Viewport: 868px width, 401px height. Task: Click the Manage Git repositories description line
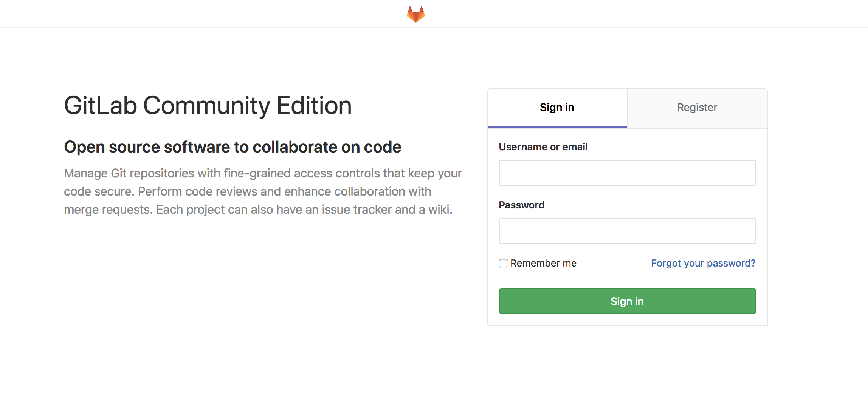(x=263, y=173)
